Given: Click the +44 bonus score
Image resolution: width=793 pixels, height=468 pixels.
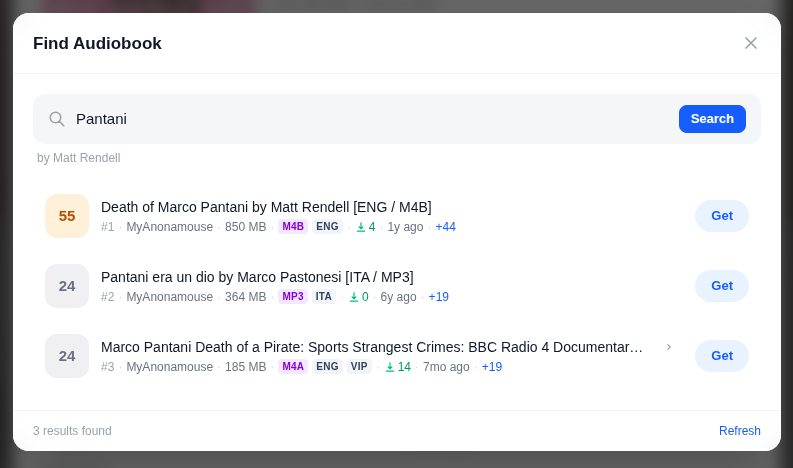Looking at the screenshot, I should [x=446, y=227].
